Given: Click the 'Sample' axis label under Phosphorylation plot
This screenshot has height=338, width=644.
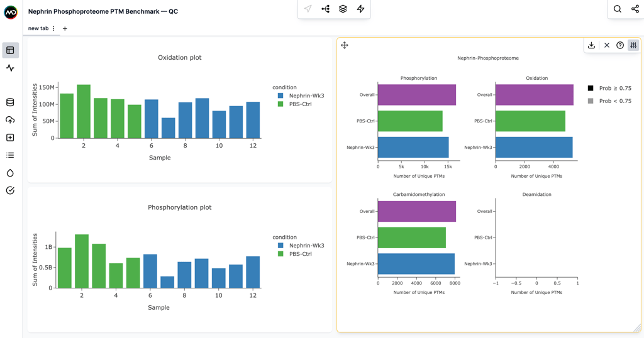Looking at the screenshot, I should 158,307.
